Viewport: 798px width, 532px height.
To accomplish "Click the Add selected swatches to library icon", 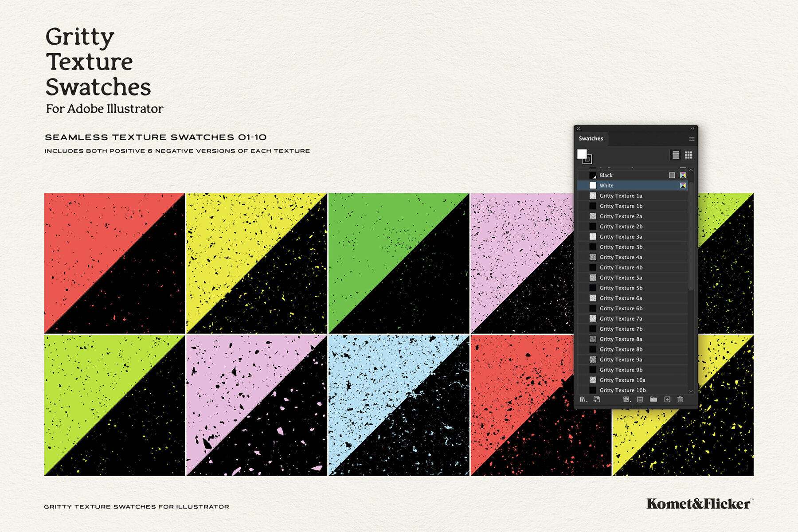I will [x=597, y=400].
